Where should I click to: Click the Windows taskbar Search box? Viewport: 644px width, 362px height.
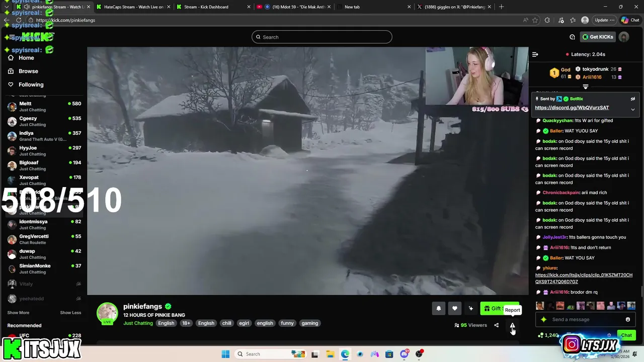point(270,354)
